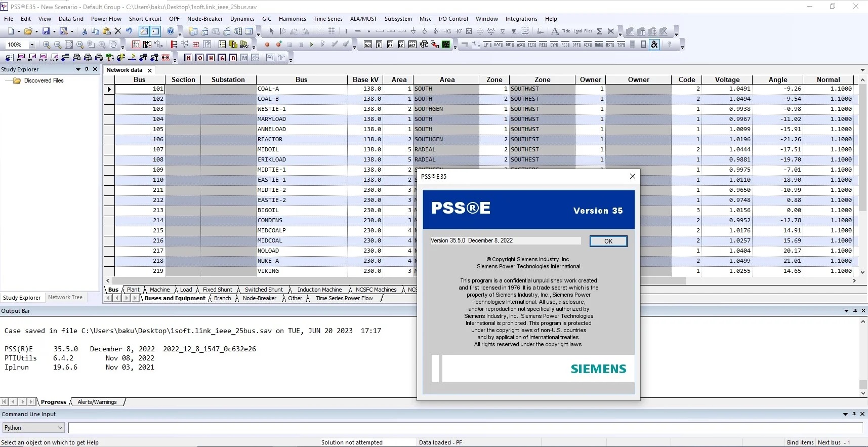Select the bus number 101 cell
The image size is (868, 447).
pyautogui.click(x=140, y=89)
